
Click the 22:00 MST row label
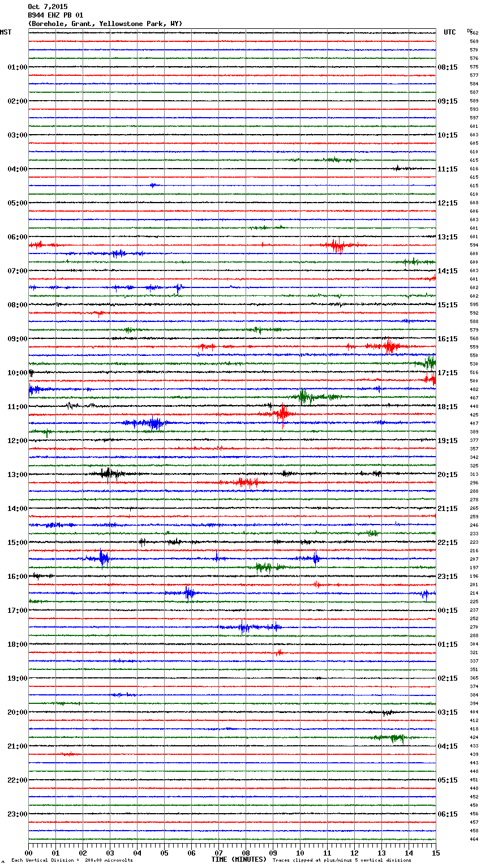click(18, 780)
